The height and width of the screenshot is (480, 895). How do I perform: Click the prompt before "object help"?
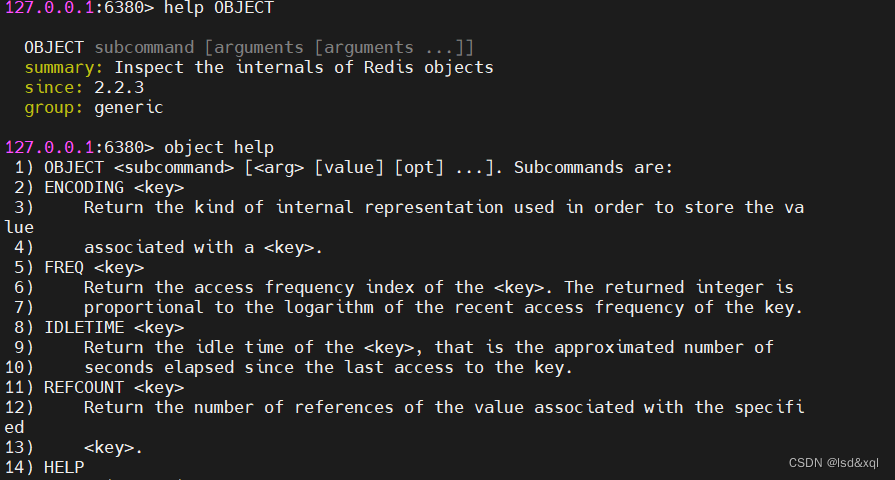[x=78, y=148]
